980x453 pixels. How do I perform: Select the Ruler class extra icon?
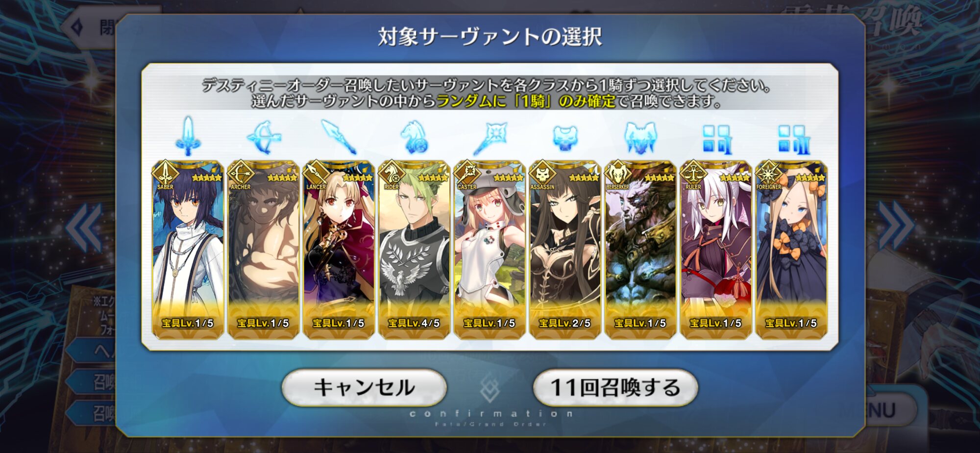716,139
